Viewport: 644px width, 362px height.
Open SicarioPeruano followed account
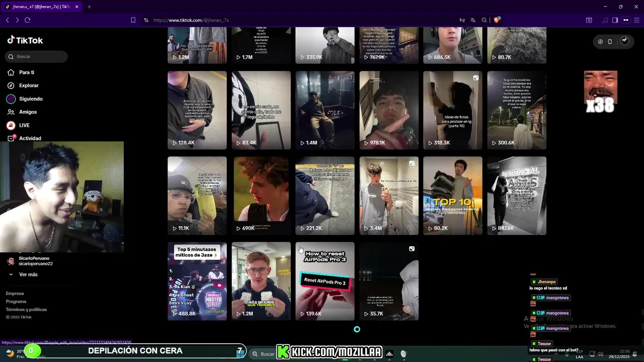pos(35,260)
